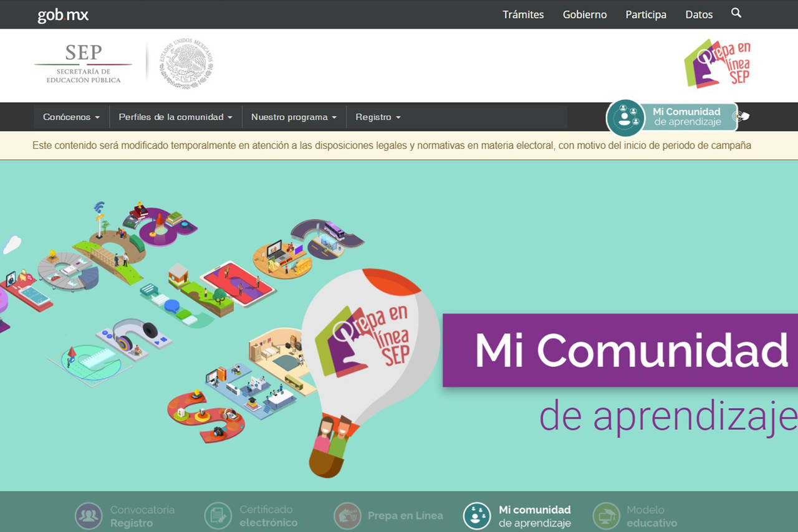The width and height of the screenshot is (798, 532).
Task: Open the Gobierno top menu item
Action: tap(584, 15)
